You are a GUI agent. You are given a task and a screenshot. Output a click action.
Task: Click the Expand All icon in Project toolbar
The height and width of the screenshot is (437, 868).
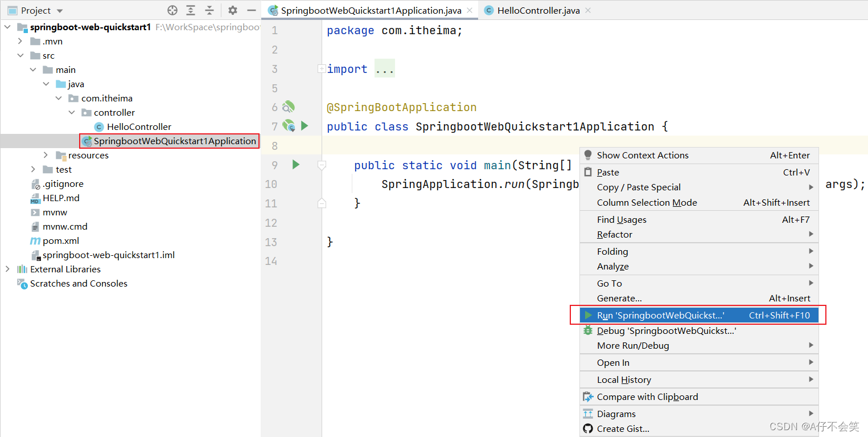tap(190, 10)
